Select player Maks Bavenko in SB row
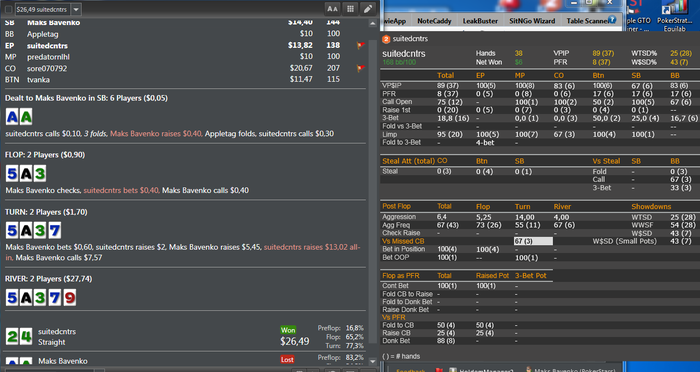The height and width of the screenshot is (372, 700). point(54,22)
